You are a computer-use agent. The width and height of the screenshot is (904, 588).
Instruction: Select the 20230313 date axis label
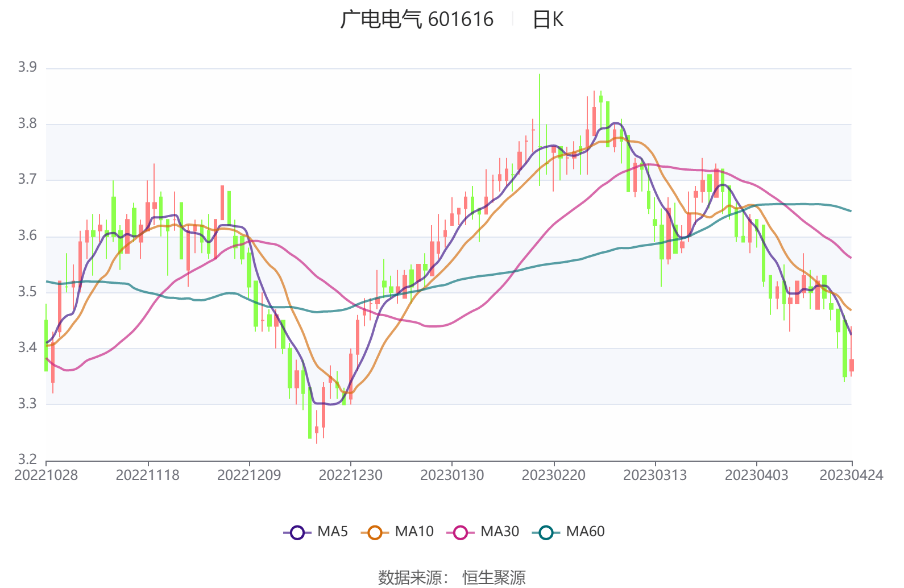click(655, 475)
